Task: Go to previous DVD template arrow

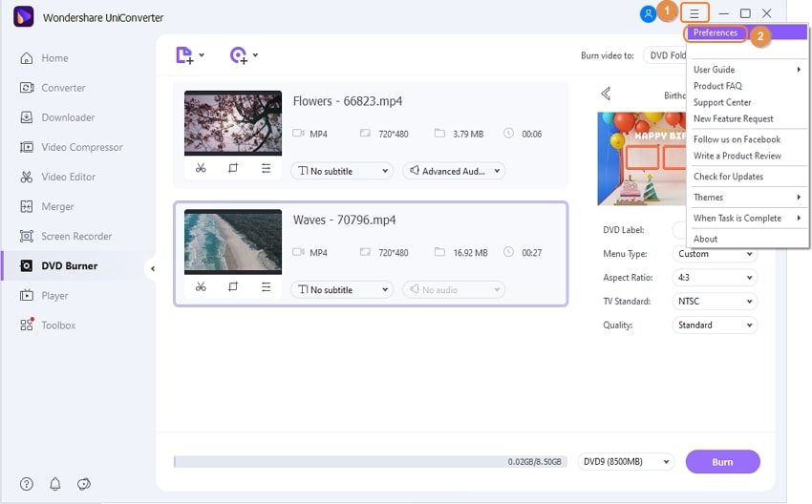Action: [x=606, y=94]
